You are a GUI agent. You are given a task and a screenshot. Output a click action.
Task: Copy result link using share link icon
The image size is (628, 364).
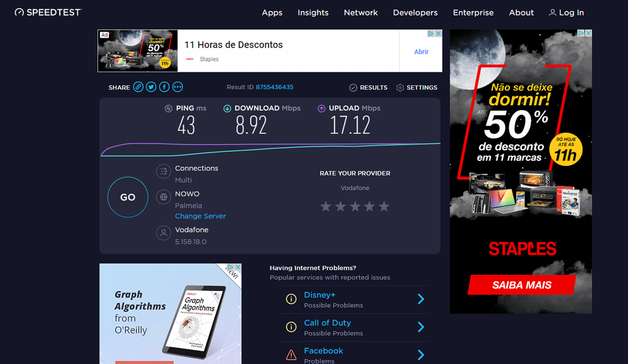pos(138,87)
